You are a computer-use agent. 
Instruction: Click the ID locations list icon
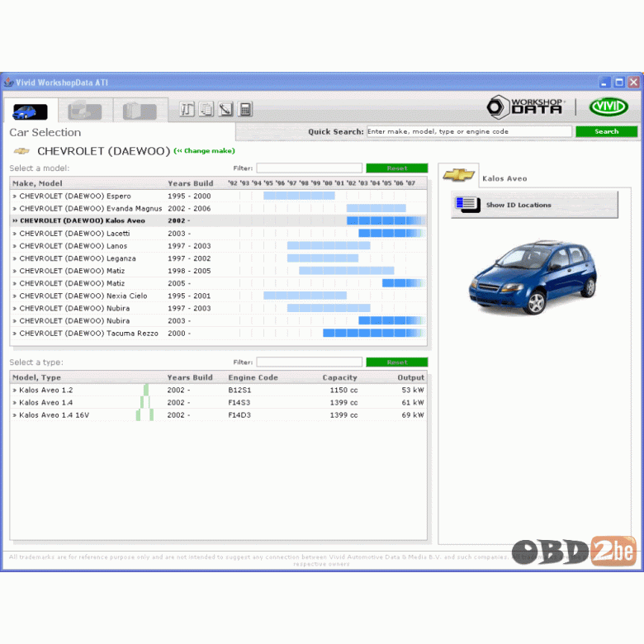[x=468, y=205]
